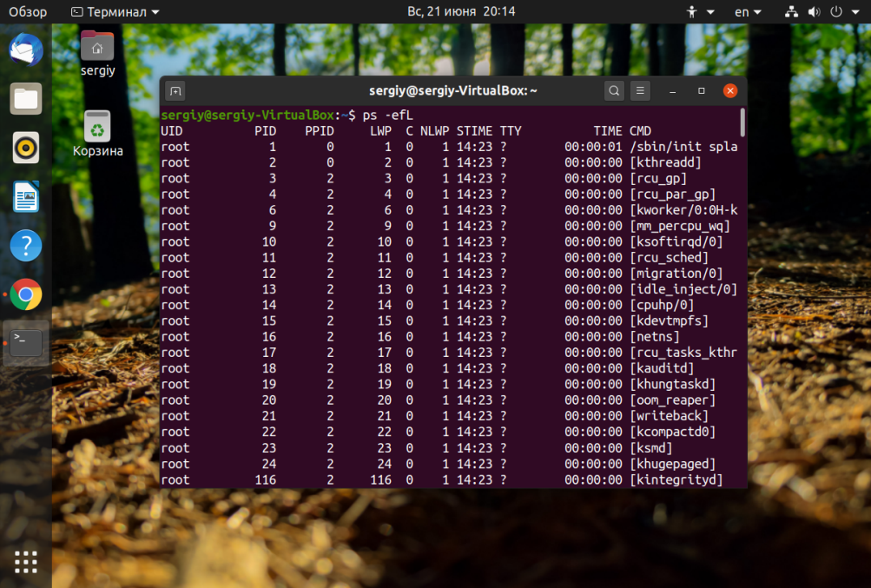The height and width of the screenshot is (588, 871).
Task: Open LibreOffice Writer from the dock
Action: click(x=26, y=197)
